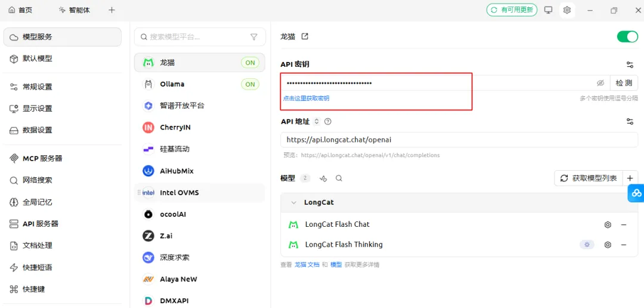Click the 检测 check button
Viewport: 644px width, 308px height.
[624, 83]
